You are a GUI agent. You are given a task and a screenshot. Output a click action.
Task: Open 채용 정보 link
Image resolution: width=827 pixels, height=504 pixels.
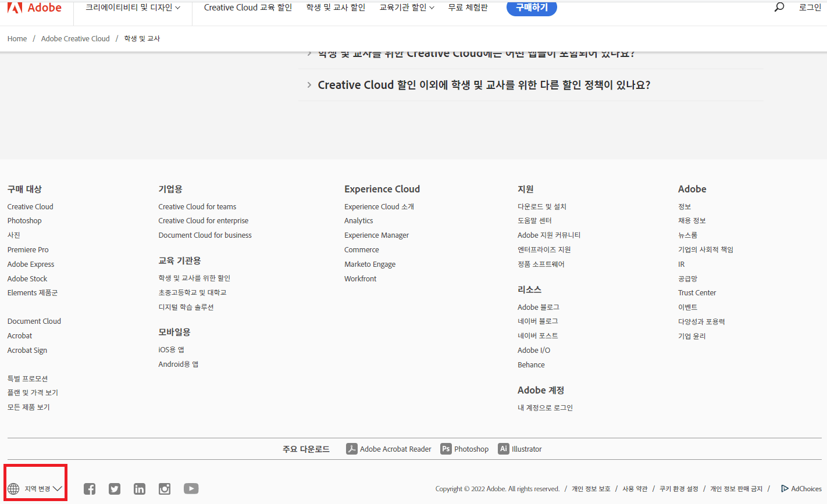[x=692, y=221]
